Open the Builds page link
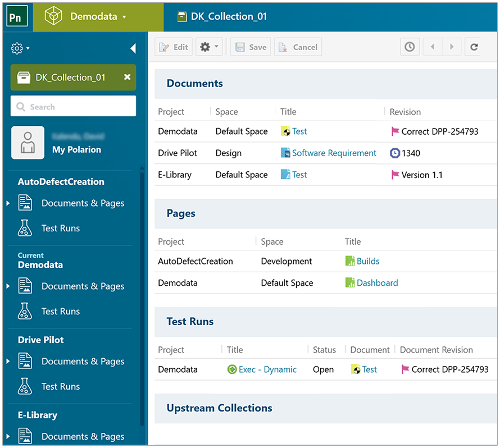This screenshot has height=448, width=500. [x=367, y=261]
